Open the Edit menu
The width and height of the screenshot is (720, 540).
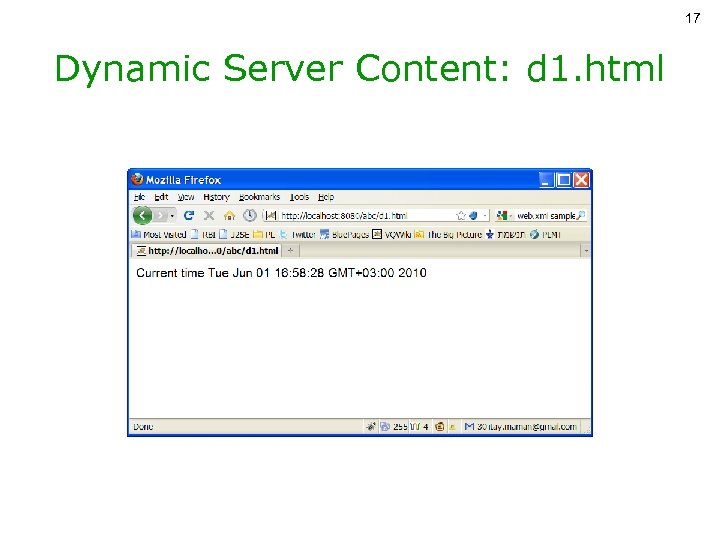(x=161, y=197)
